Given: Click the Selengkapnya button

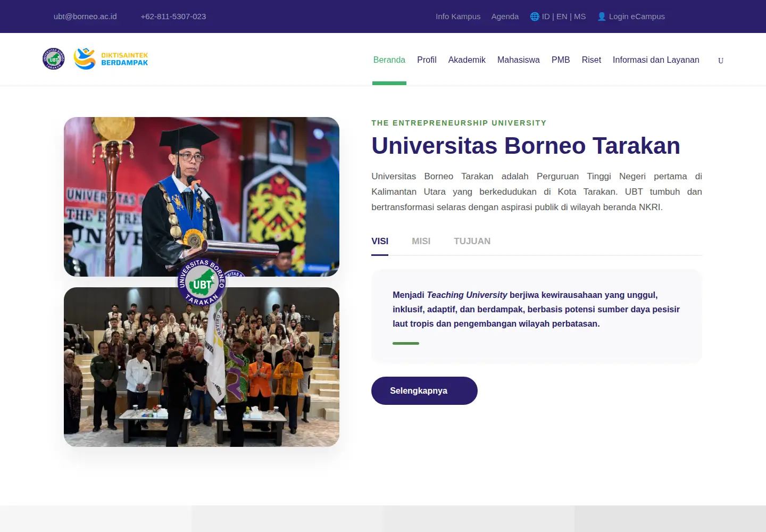Looking at the screenshot, I should (x=424, y=390).
